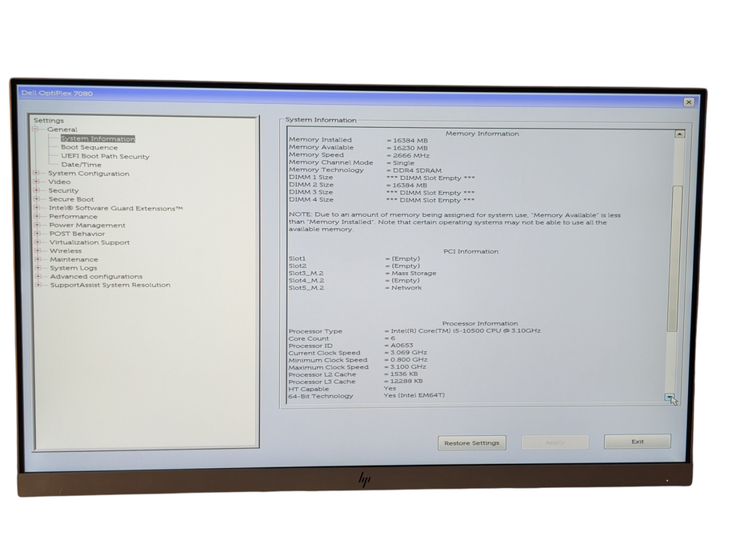Select System Information in the tree
Viewport: 744px width, 560px height.
point(98,138)
